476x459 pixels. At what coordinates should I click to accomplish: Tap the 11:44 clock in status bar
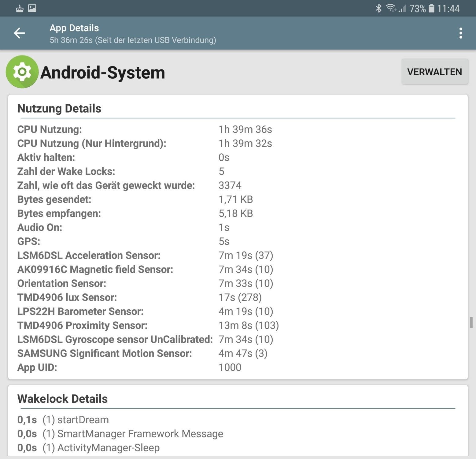448,9
